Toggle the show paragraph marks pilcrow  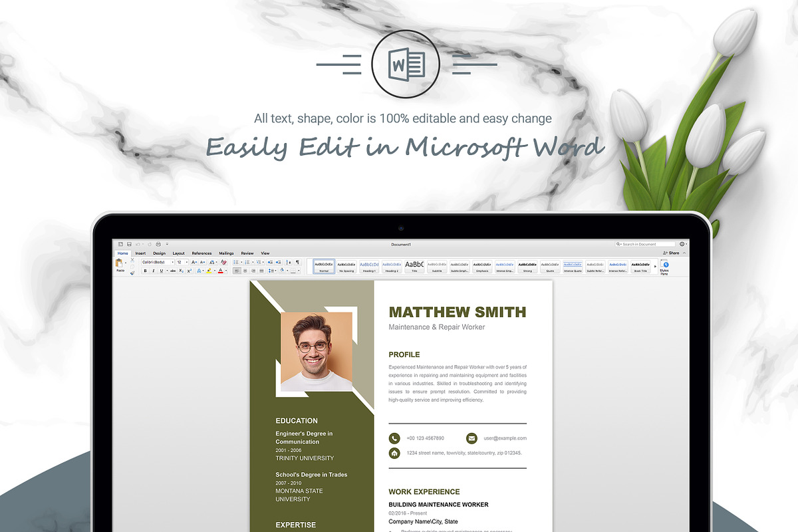click(x=297, y=262)
